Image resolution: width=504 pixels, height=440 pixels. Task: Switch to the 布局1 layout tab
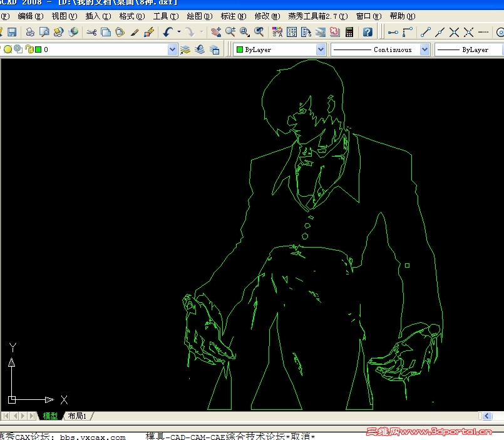(x=77, y=416)
